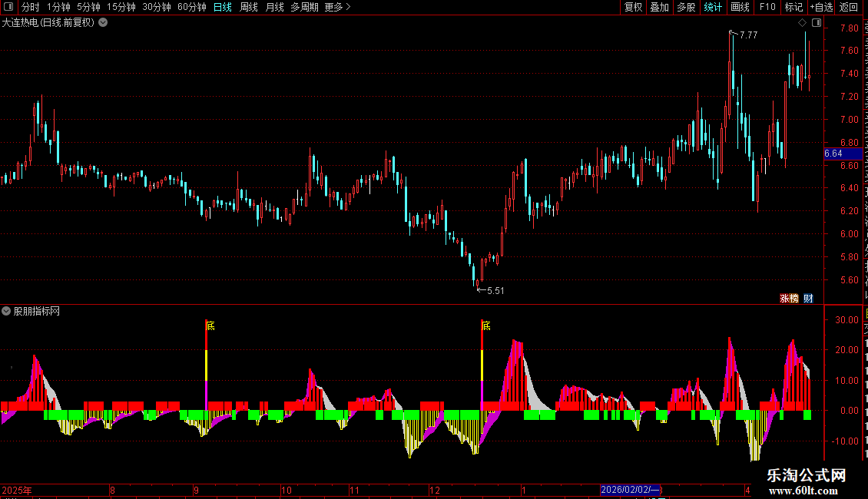Click the 6.64 current price tag
Image resolution: width=868 pixels, height=499 pixels.
pos(843,154)
